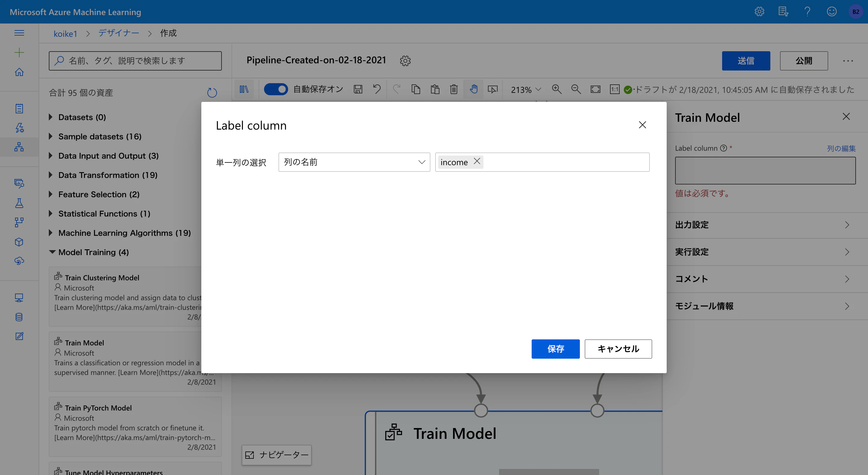Open the help question mark icon

tap(807, 12)
